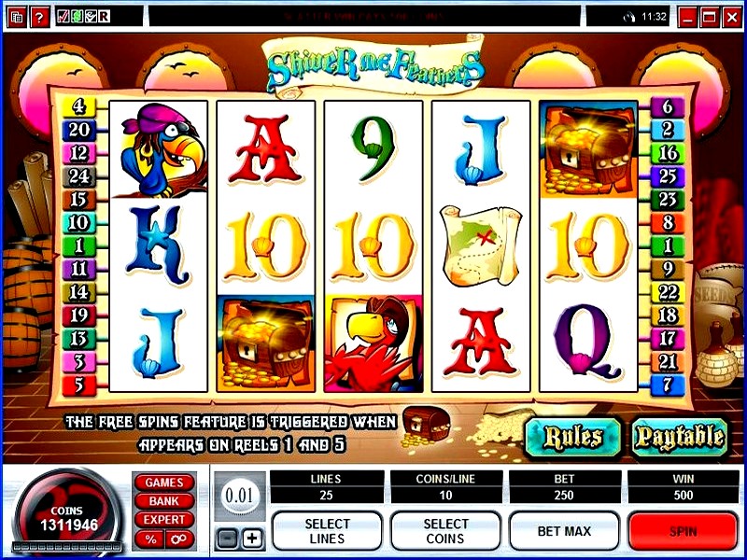Click the Select Coins button
747x560 pixels.
(x=445, y=531)
